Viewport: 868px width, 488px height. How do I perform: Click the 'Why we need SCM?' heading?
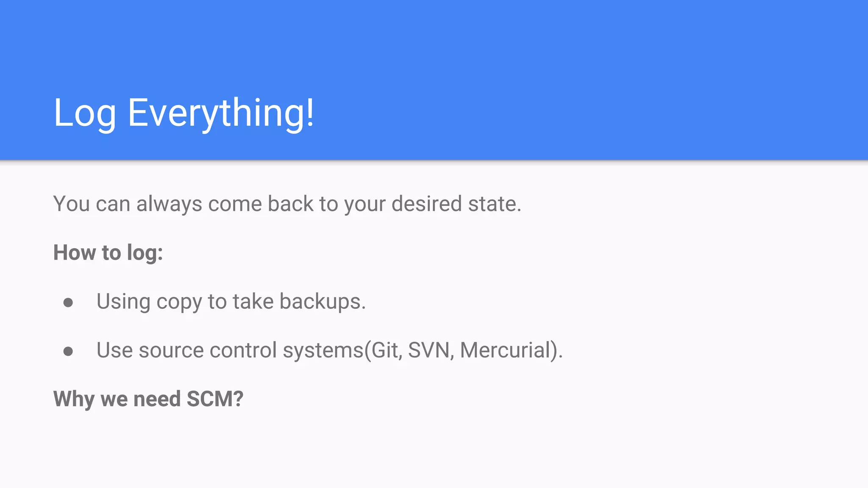(x=148, y=399)
